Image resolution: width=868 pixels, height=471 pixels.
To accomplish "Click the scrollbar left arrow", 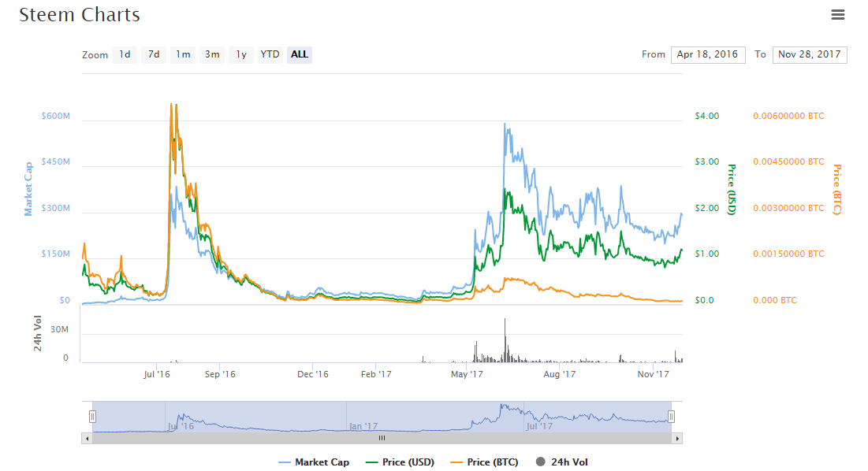I will (87, 439).
